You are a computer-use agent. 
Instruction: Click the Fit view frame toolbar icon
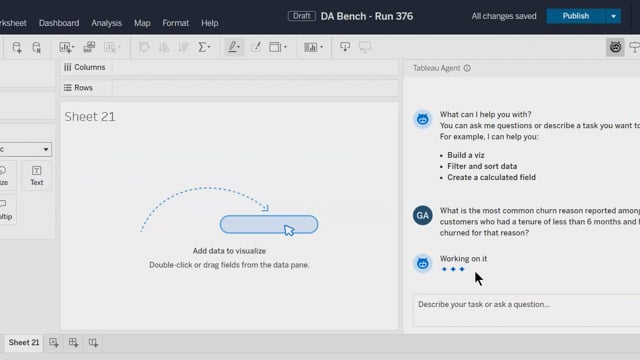coord(275,47)
